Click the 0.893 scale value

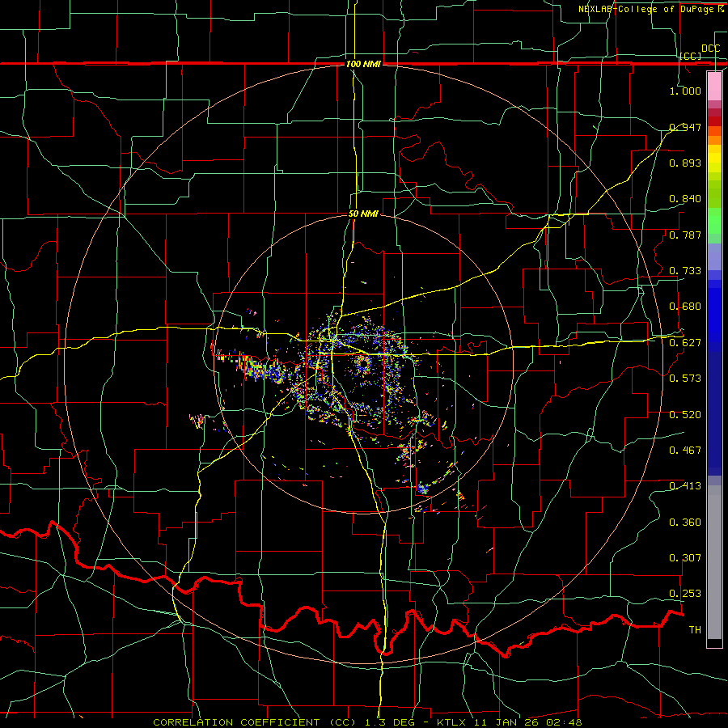(685, 163)
